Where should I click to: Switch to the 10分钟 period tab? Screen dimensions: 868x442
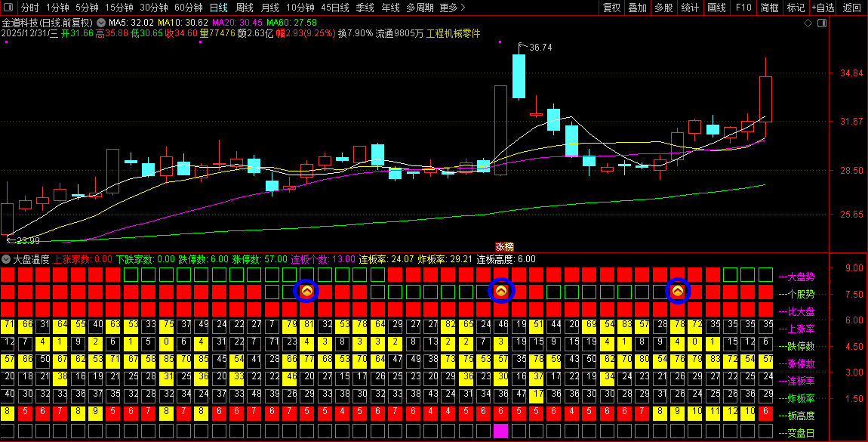pos(300,8)
